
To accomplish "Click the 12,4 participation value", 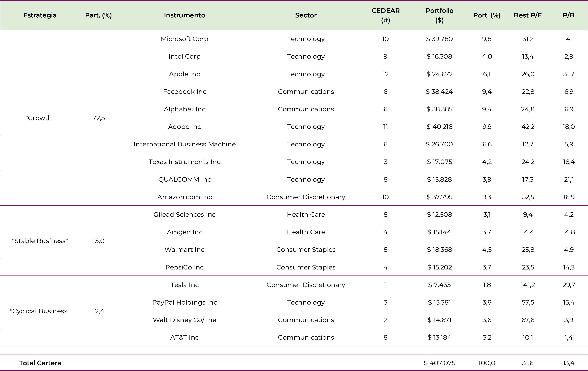I will tap(98, 311).
